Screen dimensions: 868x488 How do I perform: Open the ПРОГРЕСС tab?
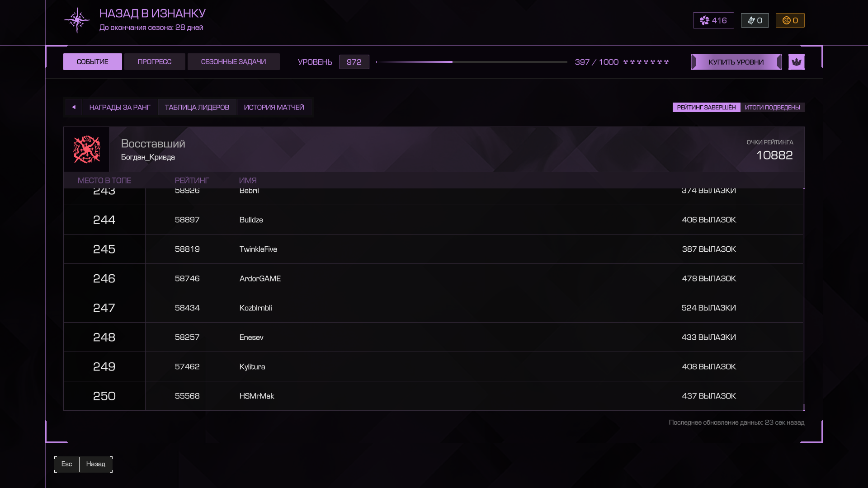[155, 62]
